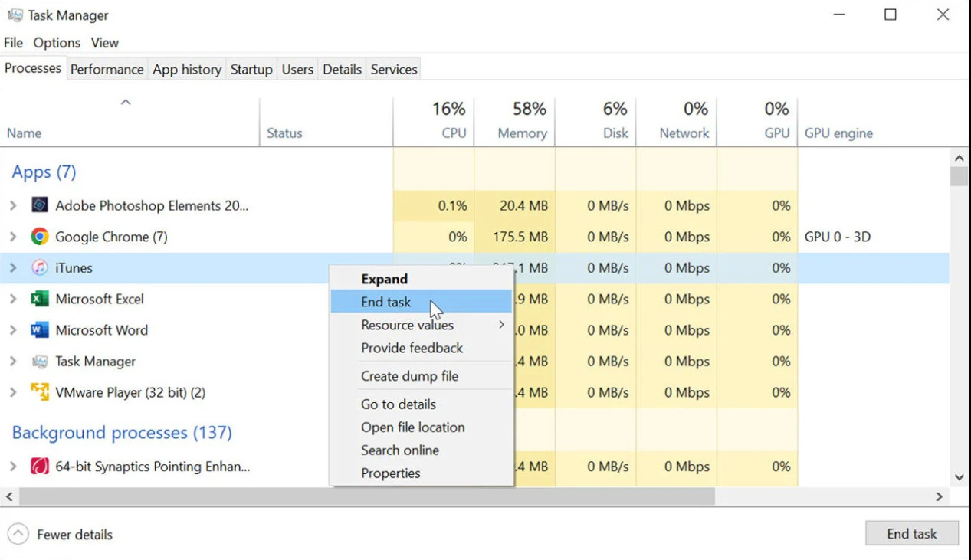Click the Fewer details arrow icon

[x=18, y=534]
